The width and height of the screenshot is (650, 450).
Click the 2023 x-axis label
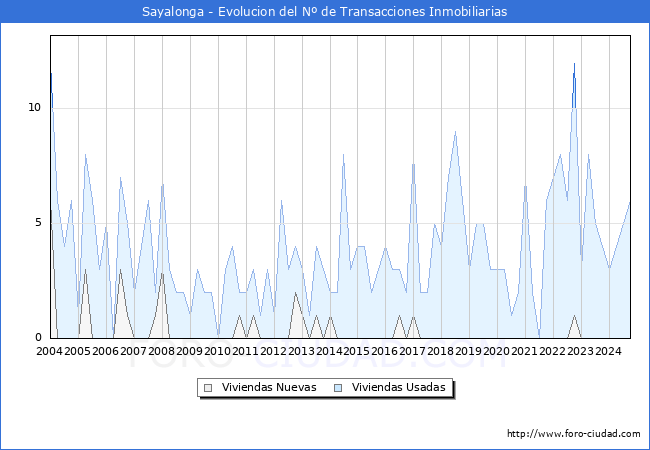(x=580, y=351)
